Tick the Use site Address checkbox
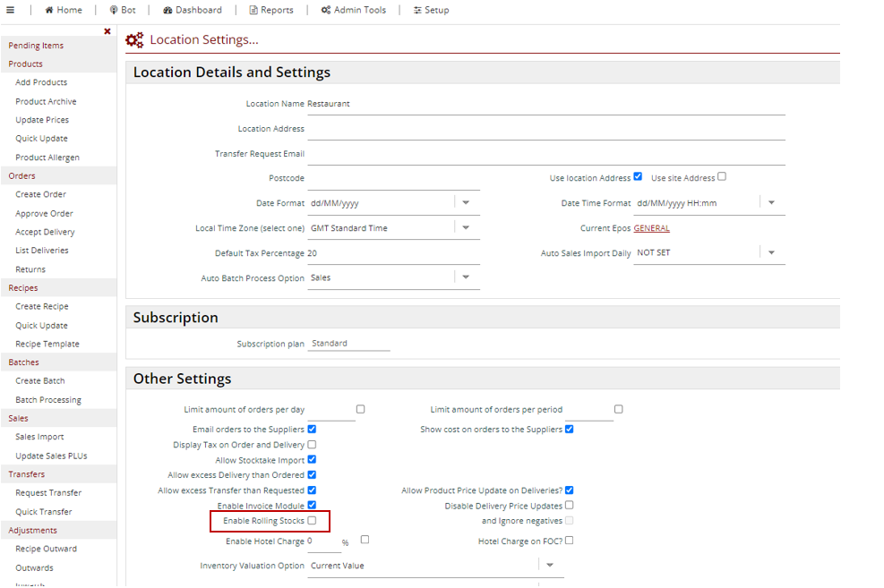Image resolution: width=884 pixels, height=588 pixels. pos(722,176)
